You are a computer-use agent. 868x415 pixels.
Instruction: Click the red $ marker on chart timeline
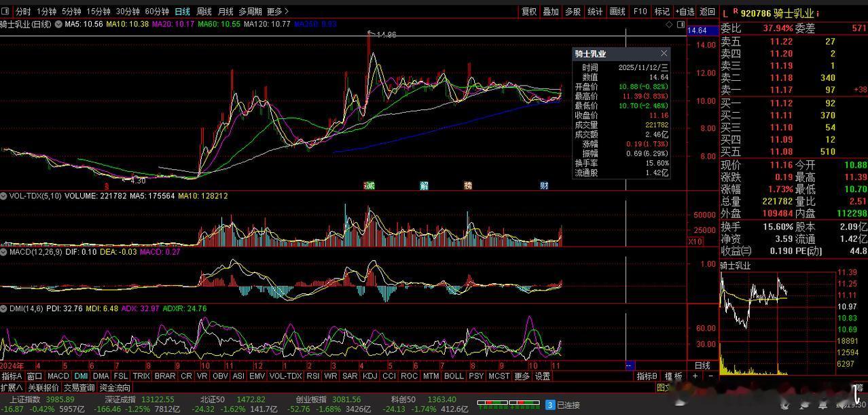(x=106, y=185)
